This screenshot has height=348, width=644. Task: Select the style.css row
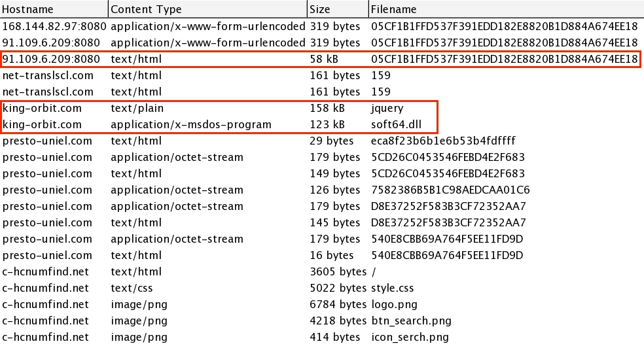392,288
